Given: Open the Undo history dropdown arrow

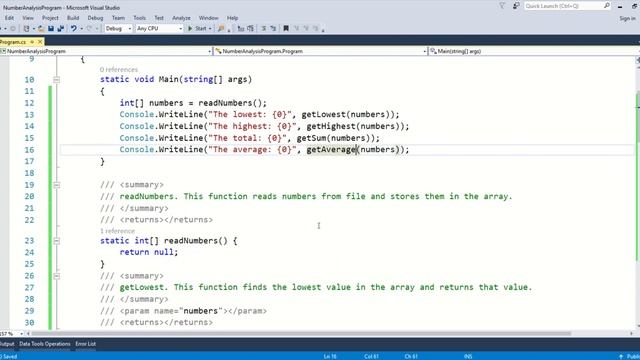Looking at the screenshot, I should (81, 29).
